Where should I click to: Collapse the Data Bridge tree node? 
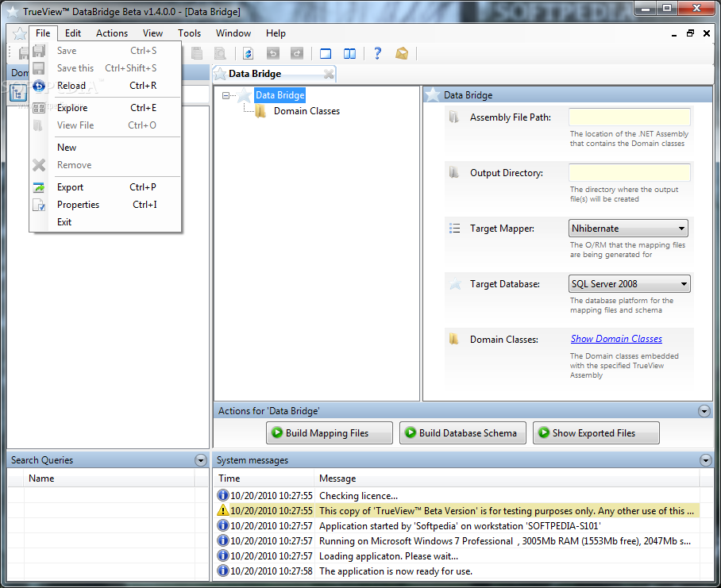(226, 95)
